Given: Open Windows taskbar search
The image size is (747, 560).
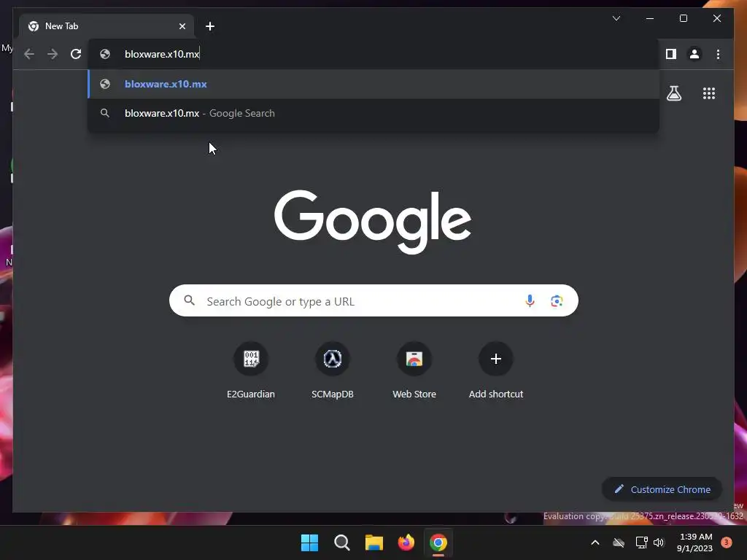Looking at the screenshot, I should pos(341,542).
